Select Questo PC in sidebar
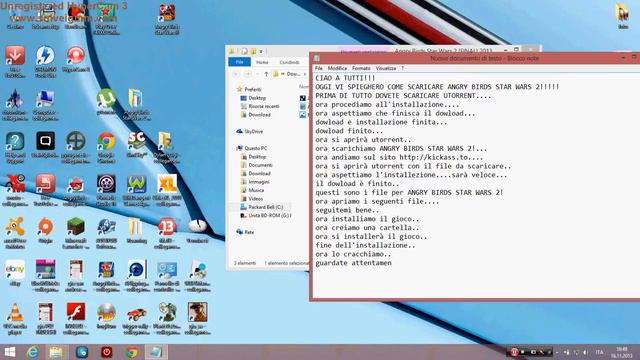640x360 pixels. [x=256, y=148]
